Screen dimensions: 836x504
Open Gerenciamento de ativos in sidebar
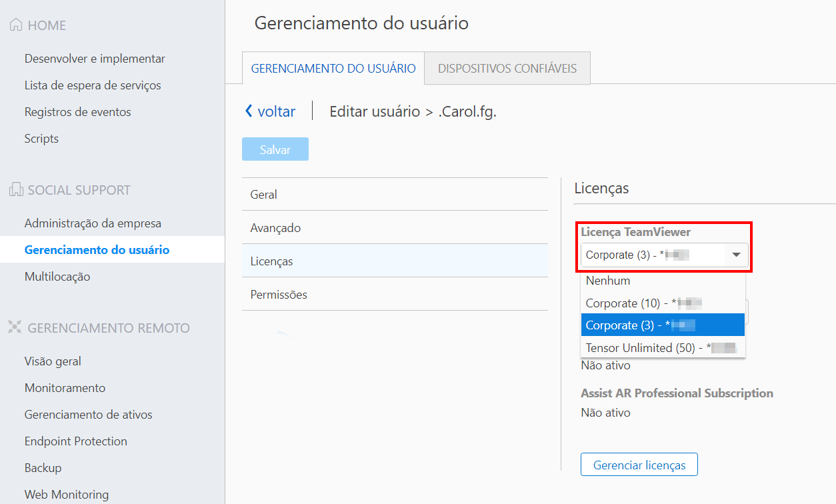pyautogui.click(x=88, y=415)
